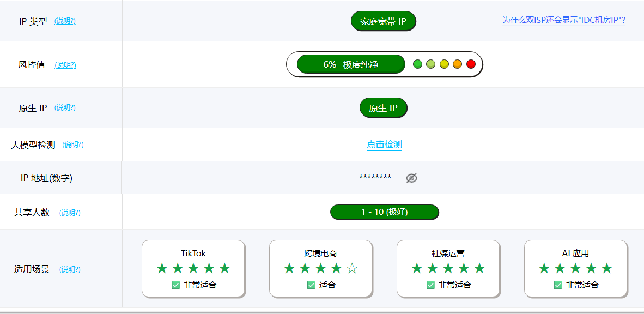Click the bright green risk level dot

[417, 64]
